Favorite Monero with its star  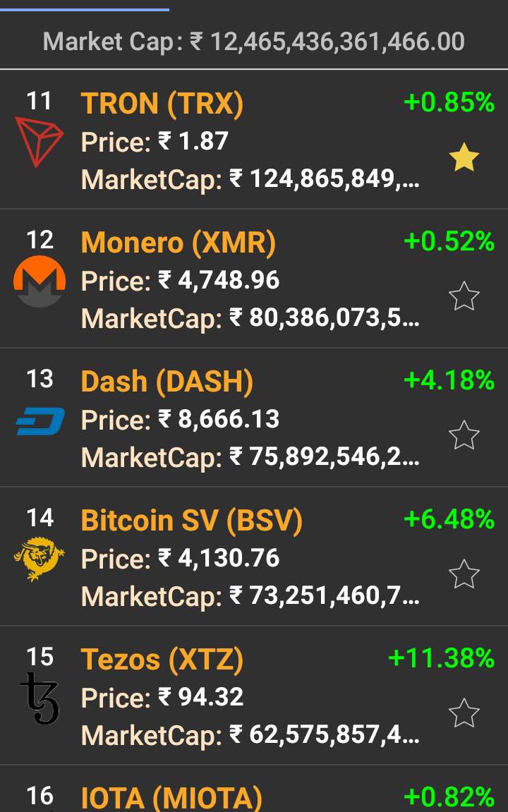(x=464, y=296)
